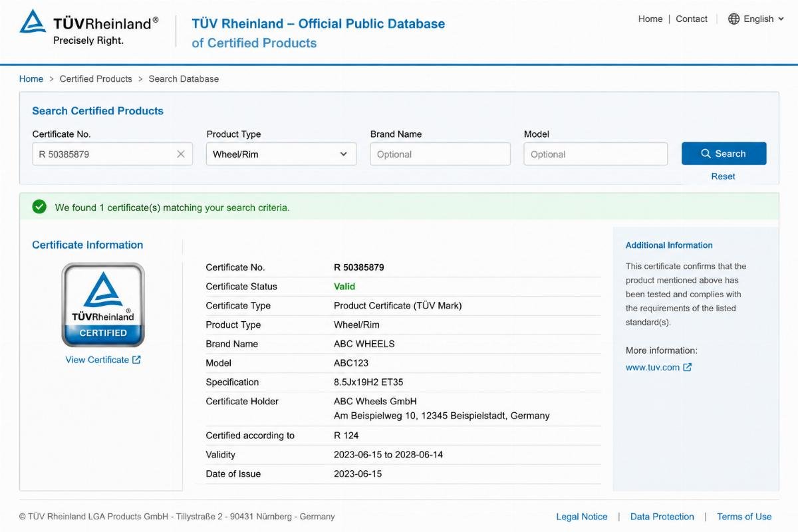Click the Valid certificate status text

(x=344, y=287)
